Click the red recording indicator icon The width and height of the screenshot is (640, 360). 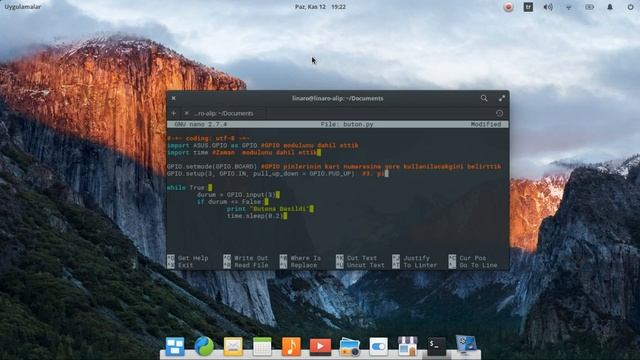(508, 7)
